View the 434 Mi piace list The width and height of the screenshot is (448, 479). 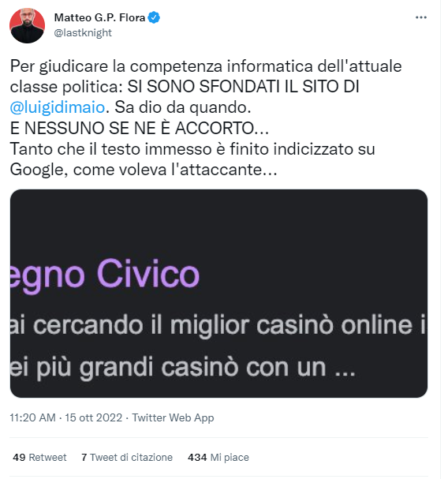tap(218, 457)
